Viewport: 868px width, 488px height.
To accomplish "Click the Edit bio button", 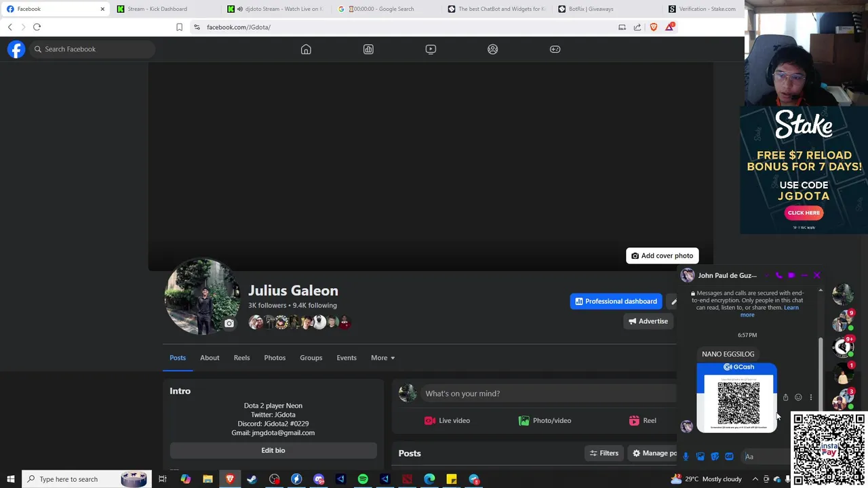I will [x=273, y=450].
